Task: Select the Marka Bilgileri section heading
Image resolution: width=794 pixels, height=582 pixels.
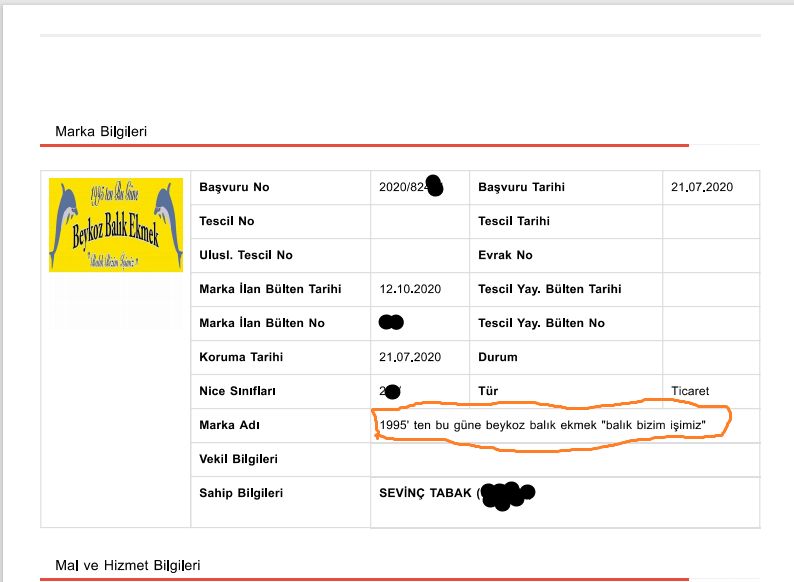Action: [101, 132]
